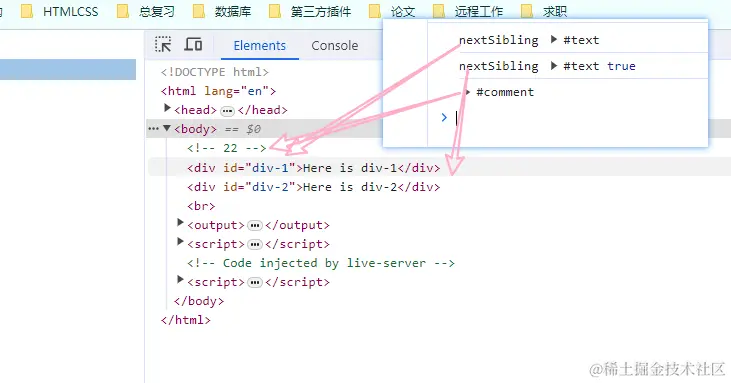Click the first nextSibling console label

[x=499, y=40]
